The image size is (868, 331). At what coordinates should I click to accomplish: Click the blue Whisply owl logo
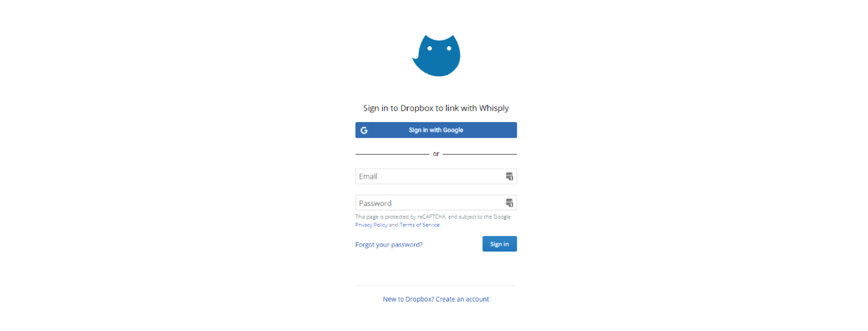point(436,56)
